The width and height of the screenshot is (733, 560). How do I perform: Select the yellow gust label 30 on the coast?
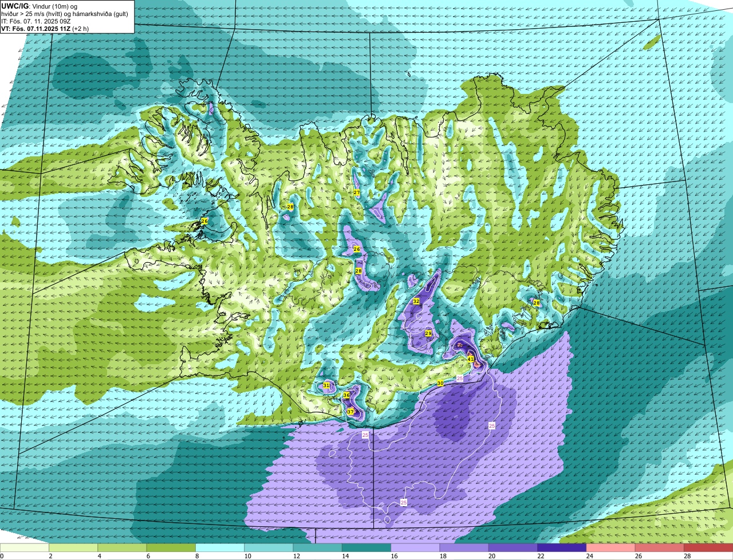click(440, 383)
